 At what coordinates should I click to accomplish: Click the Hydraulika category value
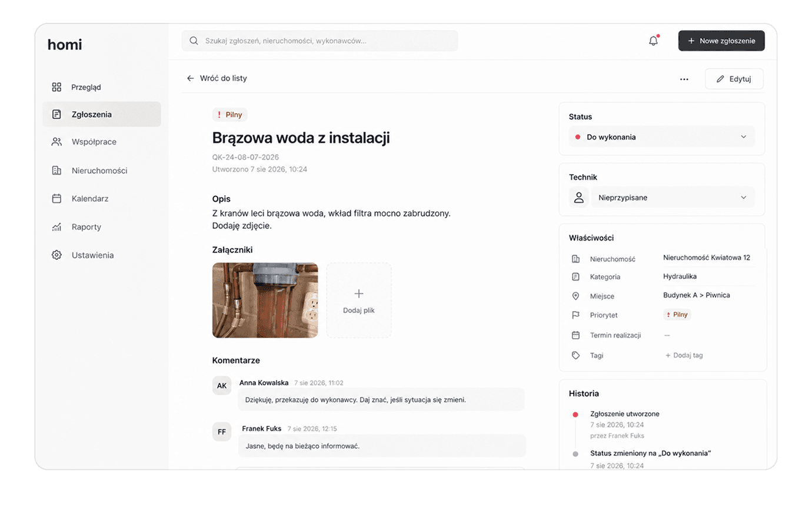[x=680, y=276]
